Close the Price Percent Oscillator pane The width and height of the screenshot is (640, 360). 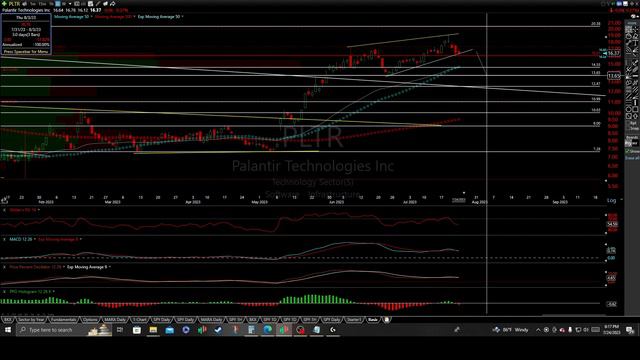4,267
